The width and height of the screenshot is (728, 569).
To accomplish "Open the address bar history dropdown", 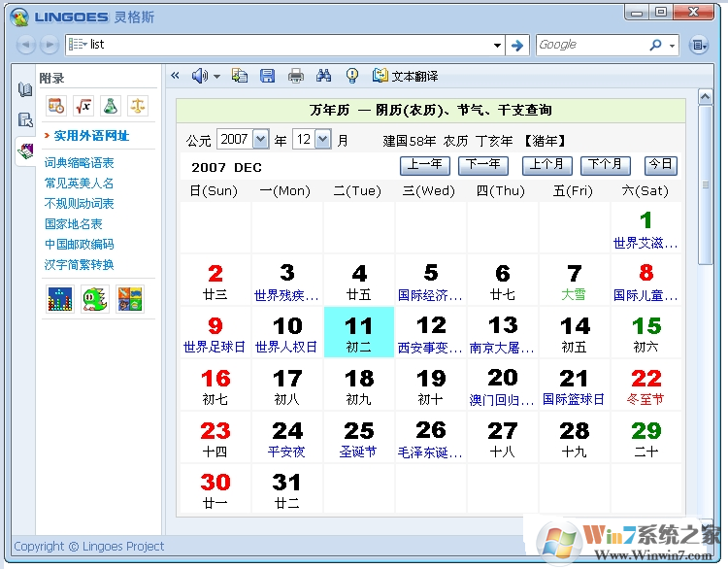I will tap(497, 45).
